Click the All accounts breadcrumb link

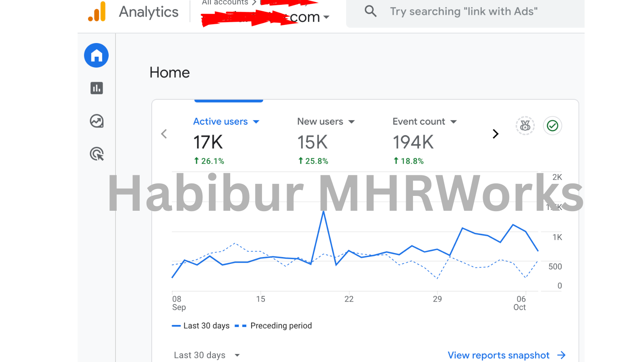point(225,3)
